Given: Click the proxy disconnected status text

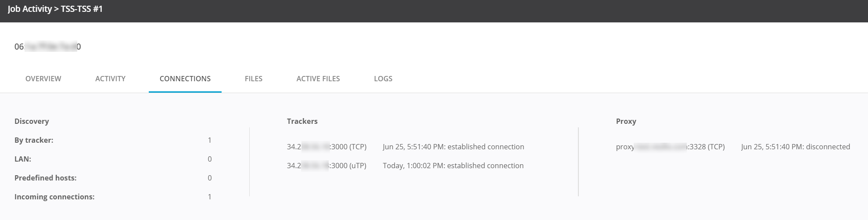Looking at the screenshot, I should [x=795, y=147].
